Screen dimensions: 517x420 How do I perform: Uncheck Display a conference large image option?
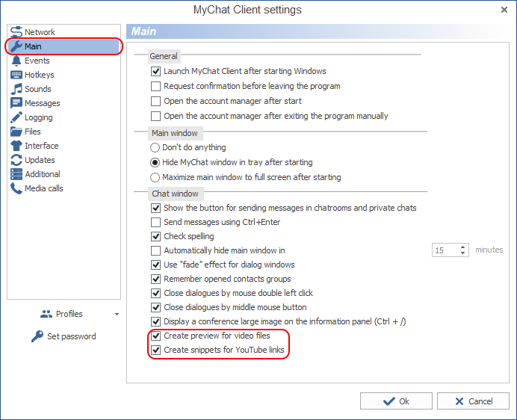point(155,321)
